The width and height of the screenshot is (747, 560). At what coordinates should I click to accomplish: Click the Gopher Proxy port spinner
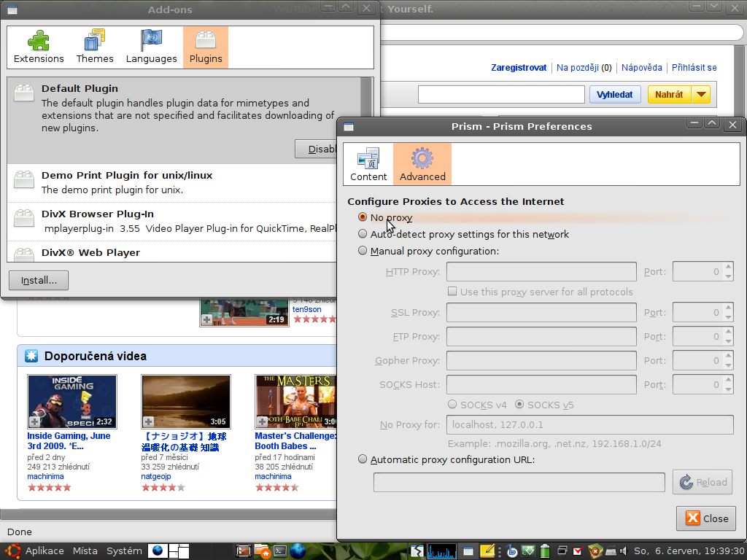pos(703,360)
